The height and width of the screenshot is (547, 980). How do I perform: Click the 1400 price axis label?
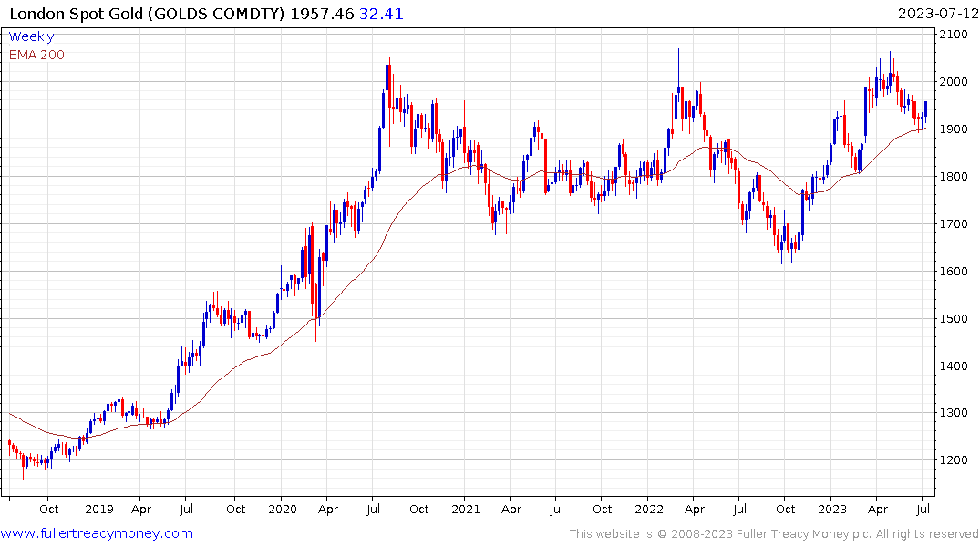(x=954, y=366)
